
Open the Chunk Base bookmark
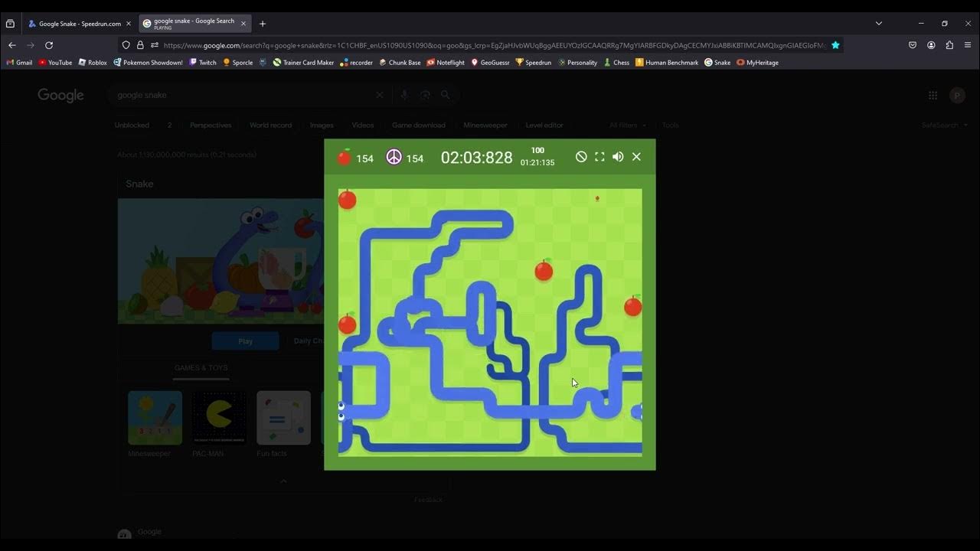400,63
